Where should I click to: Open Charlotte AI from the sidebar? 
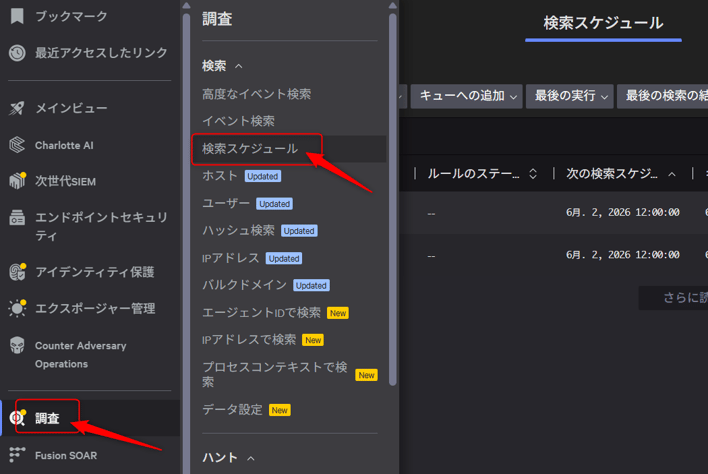coord(64,145)
